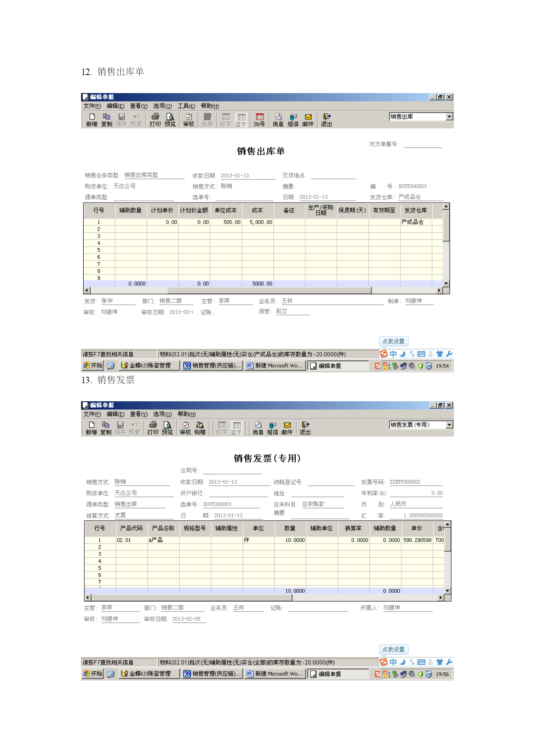Click 邮件 icon in the 销售发票 toolbar
This screenshot has height=756, width=535.
point(287,428)
